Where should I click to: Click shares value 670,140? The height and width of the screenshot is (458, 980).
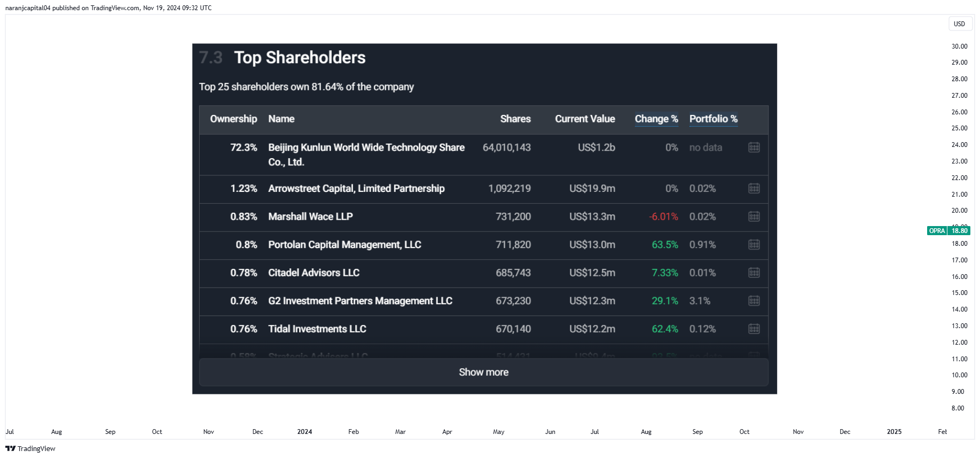513,329
